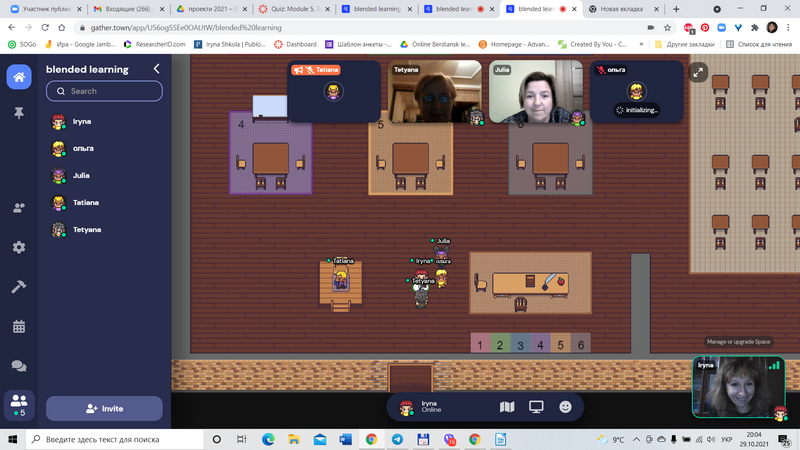Select ольга in the participants list
The image size is (800, 450).
tap(104, 148)
